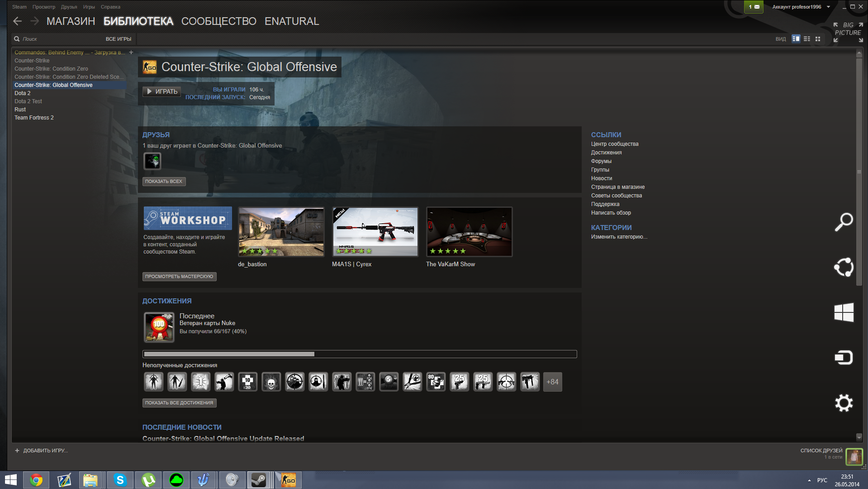
Task: Click the locked flaming skull achievement icon
Action: pos(271,382)
